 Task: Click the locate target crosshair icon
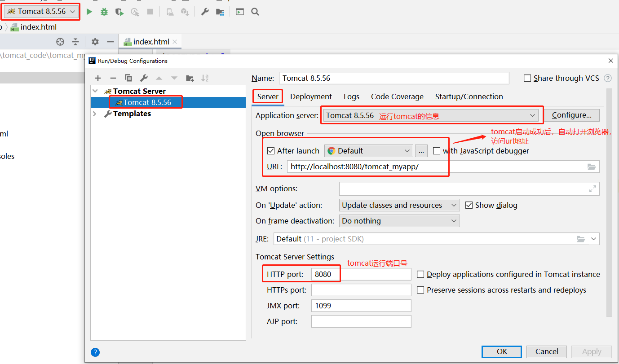(x=60, y=42)
